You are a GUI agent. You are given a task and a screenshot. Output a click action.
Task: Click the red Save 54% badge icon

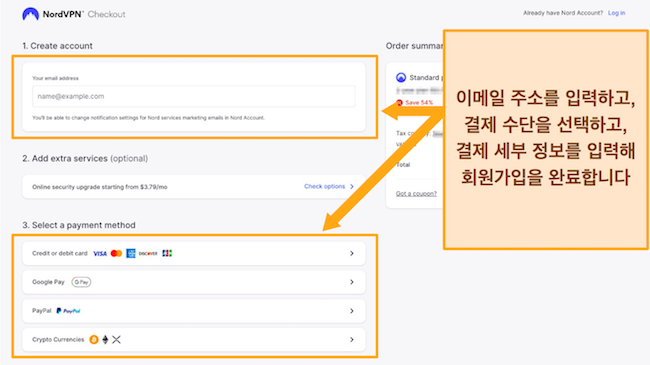[x=400, y=102]
